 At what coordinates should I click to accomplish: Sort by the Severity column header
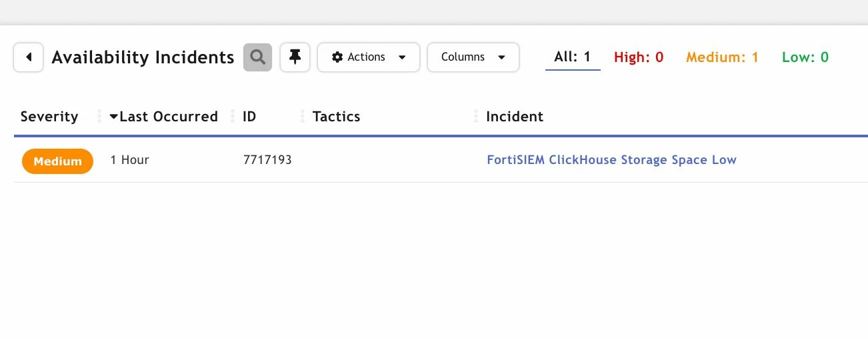(49, 117)
